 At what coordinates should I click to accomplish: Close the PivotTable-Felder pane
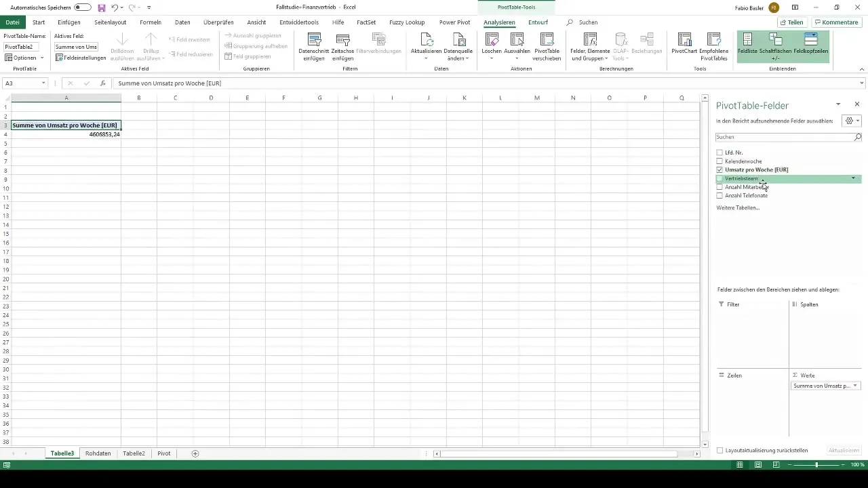(857, 104)
